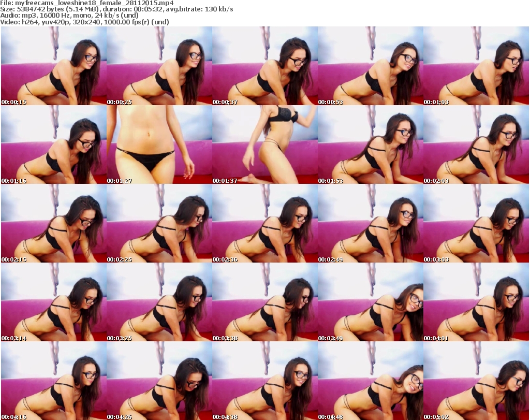Click the 'Size: 5384742 bytes' info line
This screenshot has width=530, height=420.
(116, 9)
